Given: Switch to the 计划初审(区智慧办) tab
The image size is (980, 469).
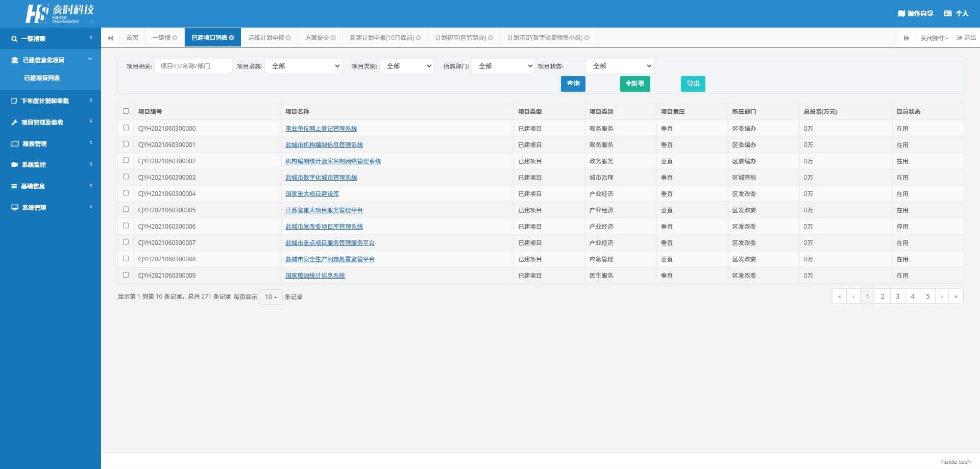Looking at the screenshot, I should click(x=464, y=38).
